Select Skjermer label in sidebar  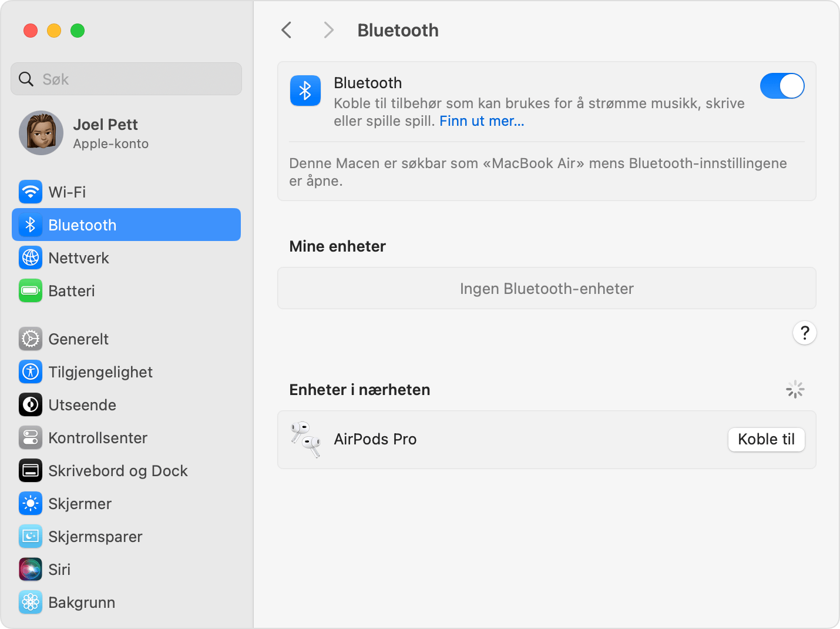coord(80,504)
